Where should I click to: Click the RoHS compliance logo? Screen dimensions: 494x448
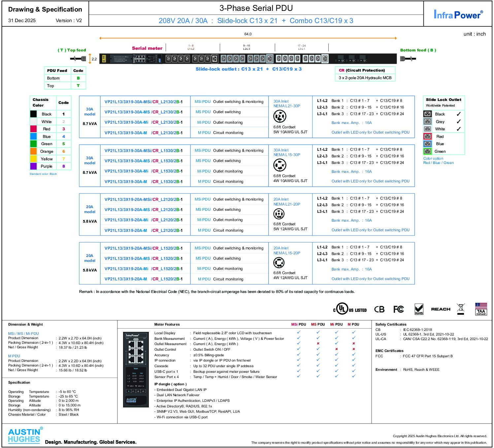click(x=419, y=309)
